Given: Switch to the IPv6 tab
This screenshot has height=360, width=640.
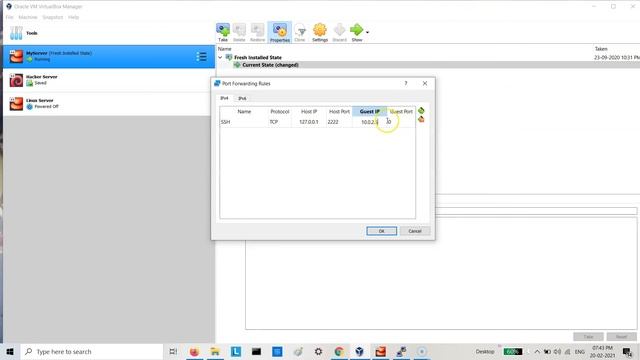Looking at the screenshot, I should pos(242,98).
